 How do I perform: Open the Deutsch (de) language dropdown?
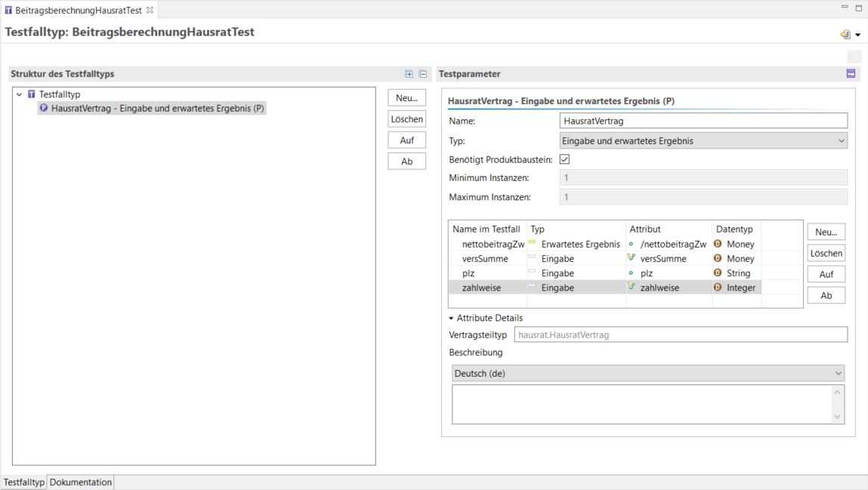648,373
